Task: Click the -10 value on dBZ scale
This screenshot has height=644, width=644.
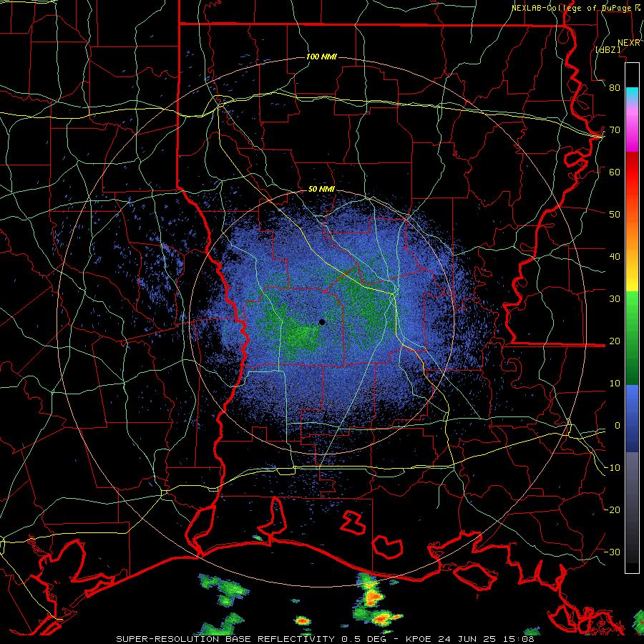Action: 613,468
